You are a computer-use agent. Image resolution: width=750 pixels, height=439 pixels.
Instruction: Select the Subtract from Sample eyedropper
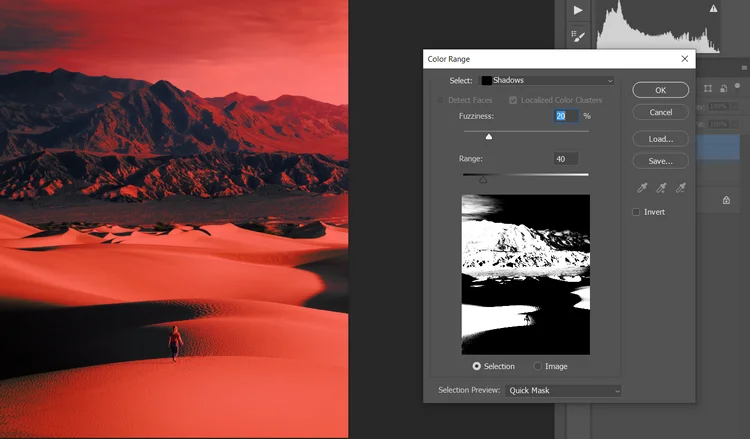tap(681, 187)
